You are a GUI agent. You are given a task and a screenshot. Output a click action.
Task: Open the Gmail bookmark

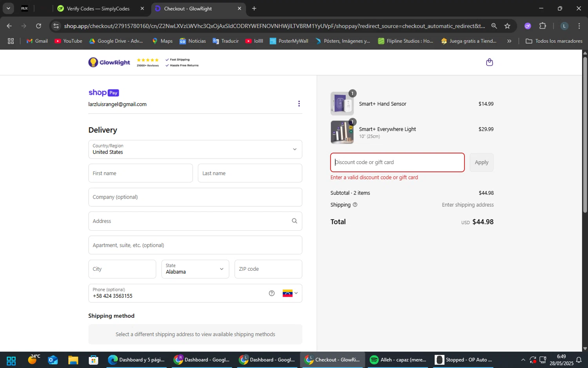click(37, 41)
